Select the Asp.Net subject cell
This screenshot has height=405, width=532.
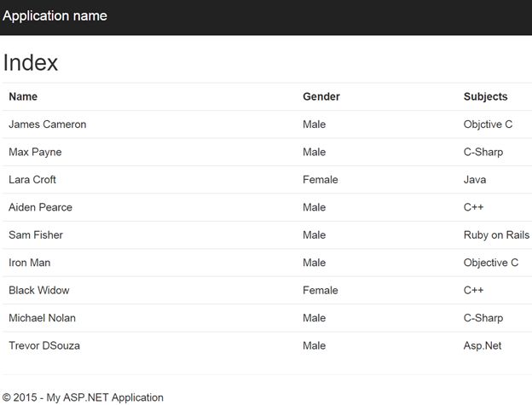click(483, 345)
